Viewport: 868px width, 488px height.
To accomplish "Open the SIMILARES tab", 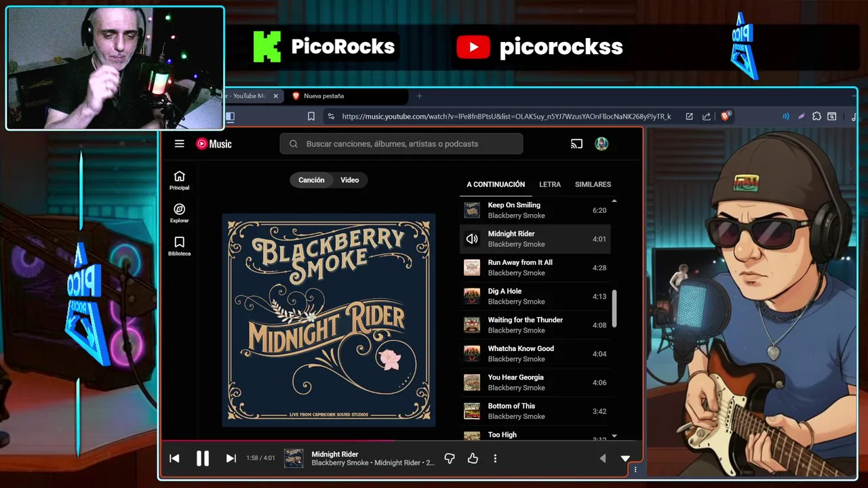I will coord(593,184).
